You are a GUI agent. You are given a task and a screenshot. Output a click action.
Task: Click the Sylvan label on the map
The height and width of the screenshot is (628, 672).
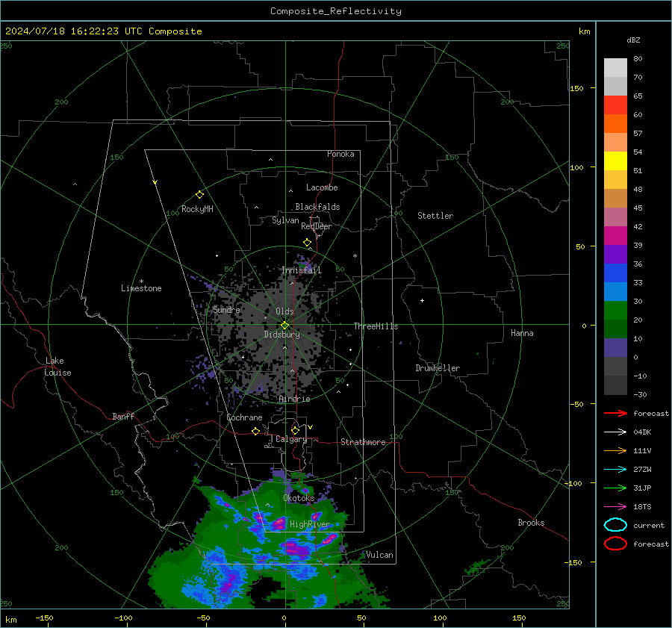tap(285, 220)
